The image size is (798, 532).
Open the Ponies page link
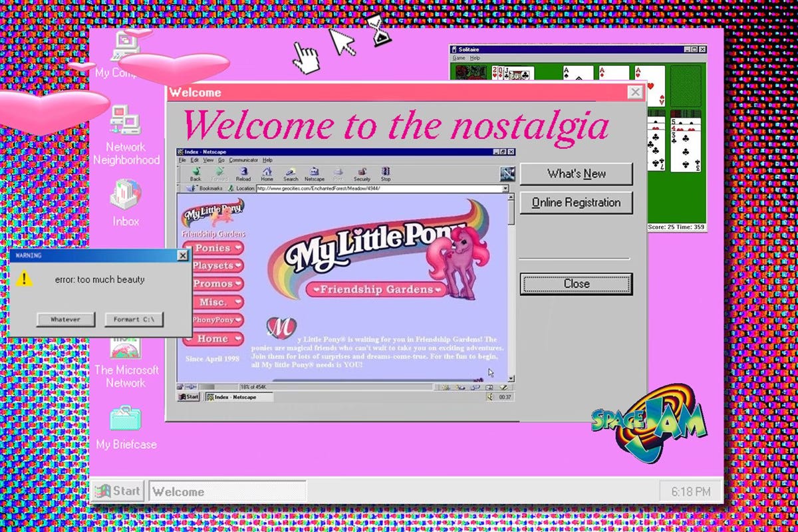pos(212,248)
